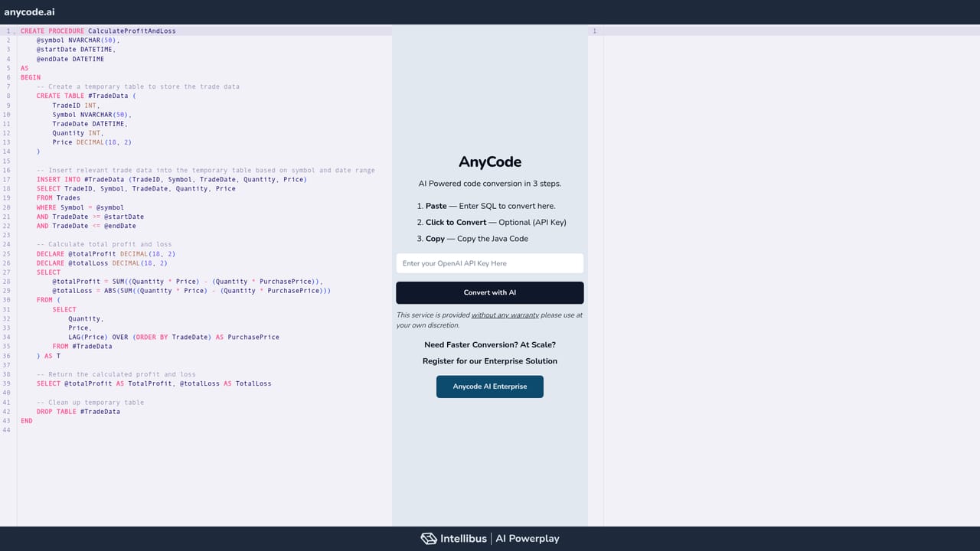Click the 'CREATE PROCEDURE CalculateProfitAndLoss' line
This screenshot has height=551, width=980.
(98, 31)
